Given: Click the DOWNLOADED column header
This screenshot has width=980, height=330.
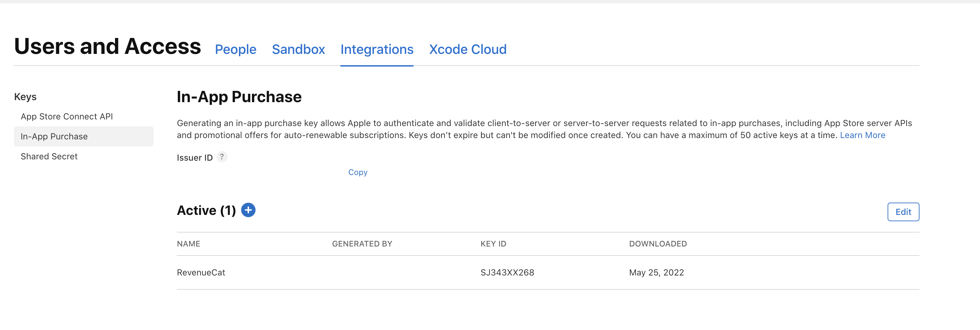Looking at the screenshot, I should tap(658, 244).
